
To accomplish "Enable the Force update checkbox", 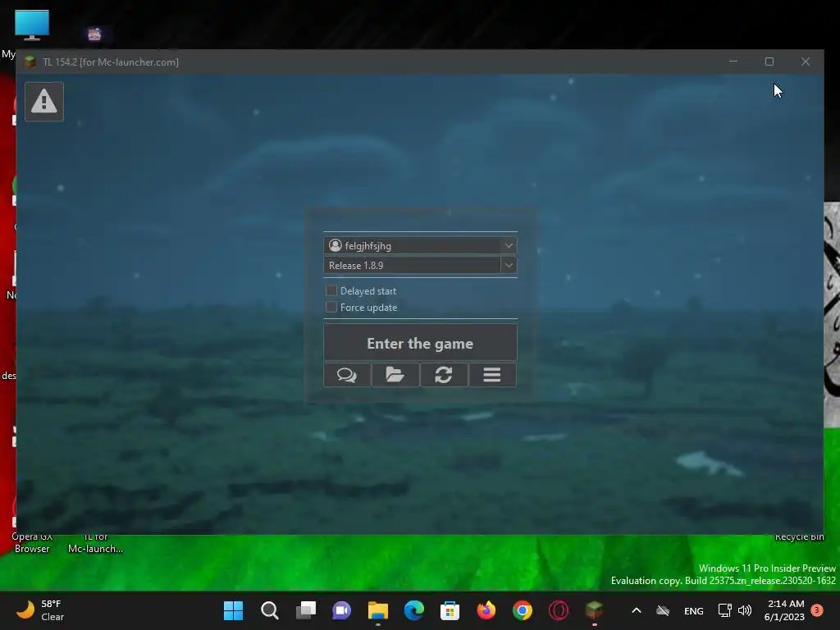I will (x=331, y=307).
